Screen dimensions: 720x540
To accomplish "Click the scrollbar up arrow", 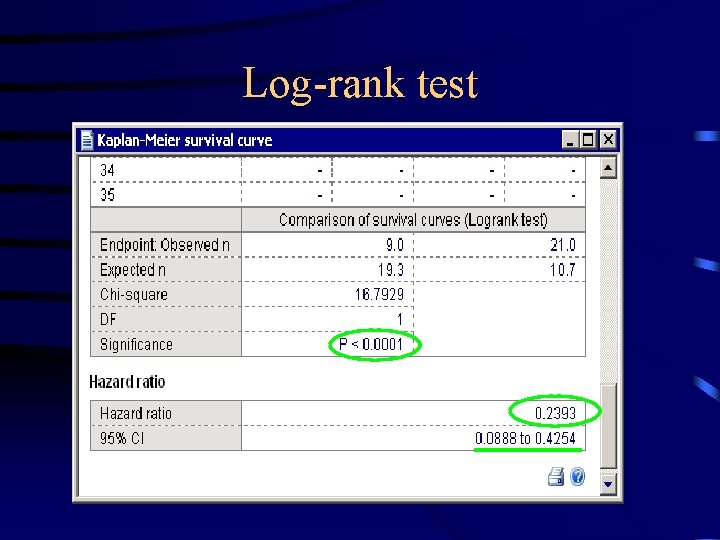I will tap(608, 168).
